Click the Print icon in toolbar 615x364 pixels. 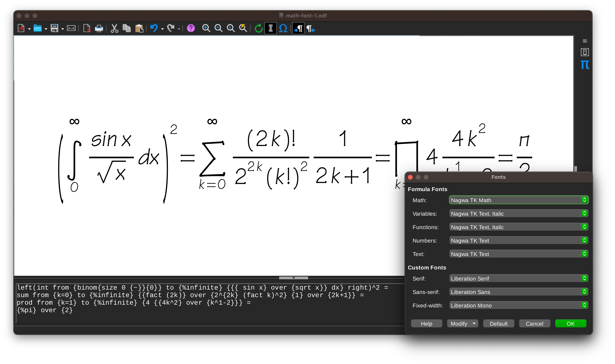(x=99, y=29)
